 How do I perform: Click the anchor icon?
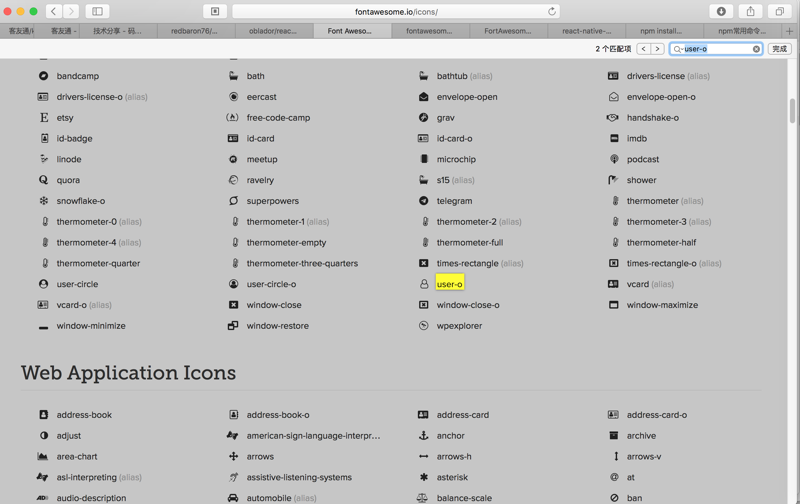pyautogui.click(x=424, y=436)
